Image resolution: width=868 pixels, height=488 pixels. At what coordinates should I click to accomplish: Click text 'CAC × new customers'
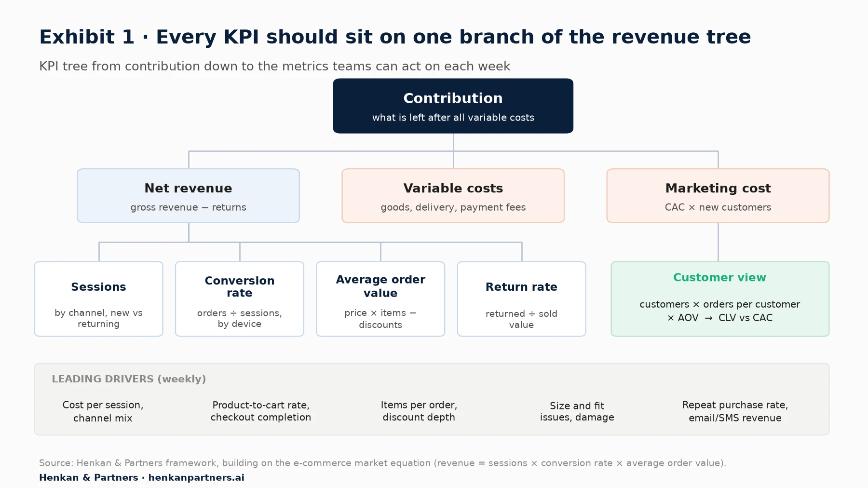coord(718,207)
